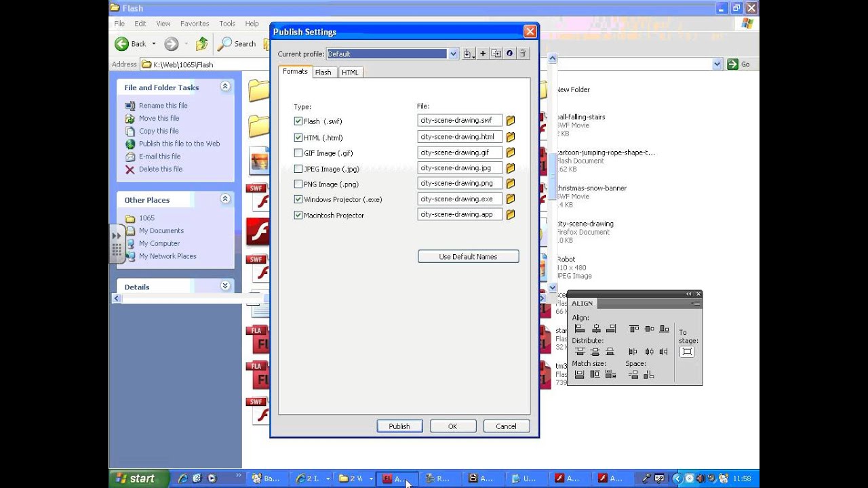
Task: Open My Documents under Other Places
Action: pyautogui.click(x=161, y=230)
